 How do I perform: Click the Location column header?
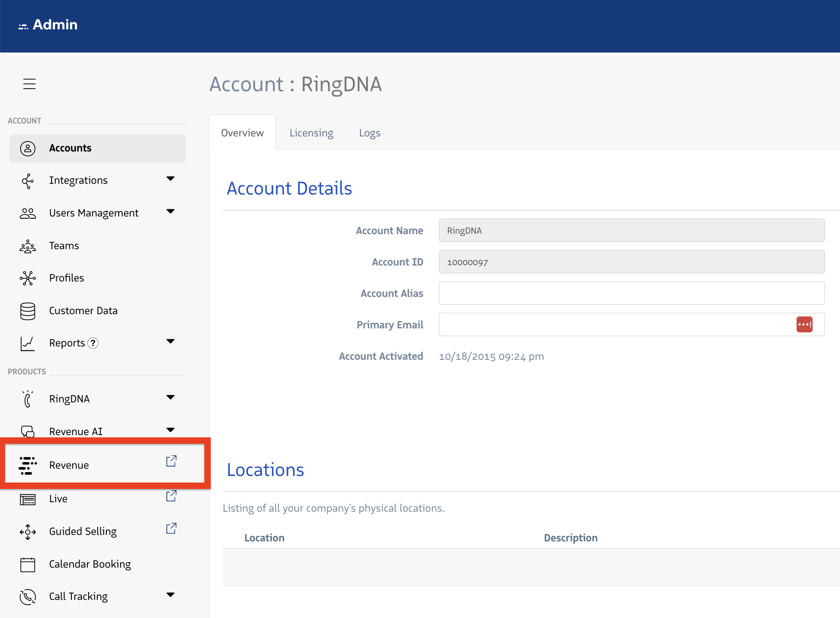(264, 538)
